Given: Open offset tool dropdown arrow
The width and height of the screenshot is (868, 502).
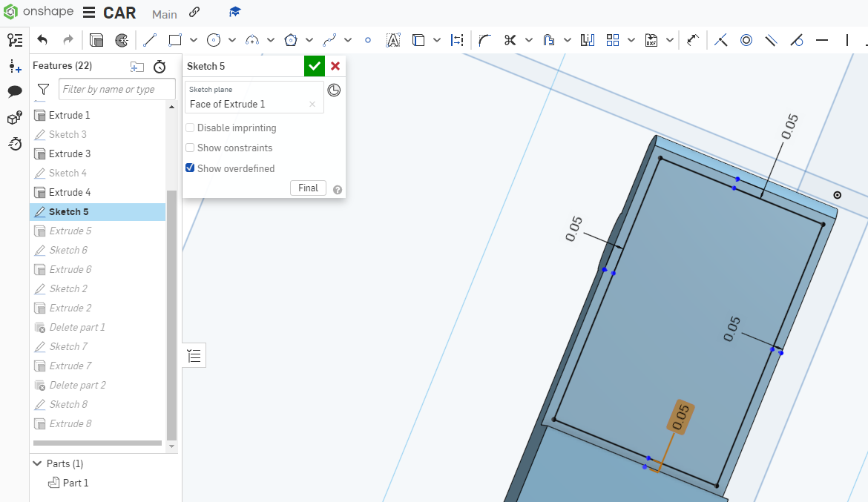Looking at the screenshot, I should 568,40.
